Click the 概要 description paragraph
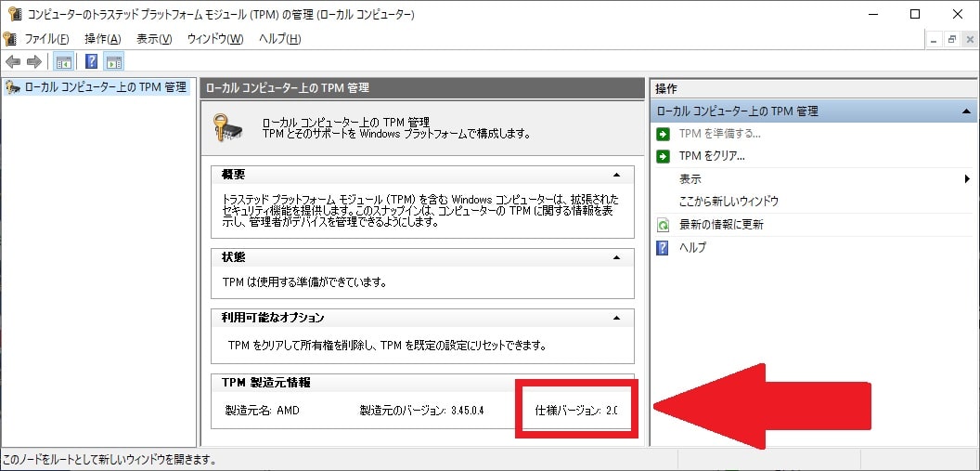 (x=420, y=211)
